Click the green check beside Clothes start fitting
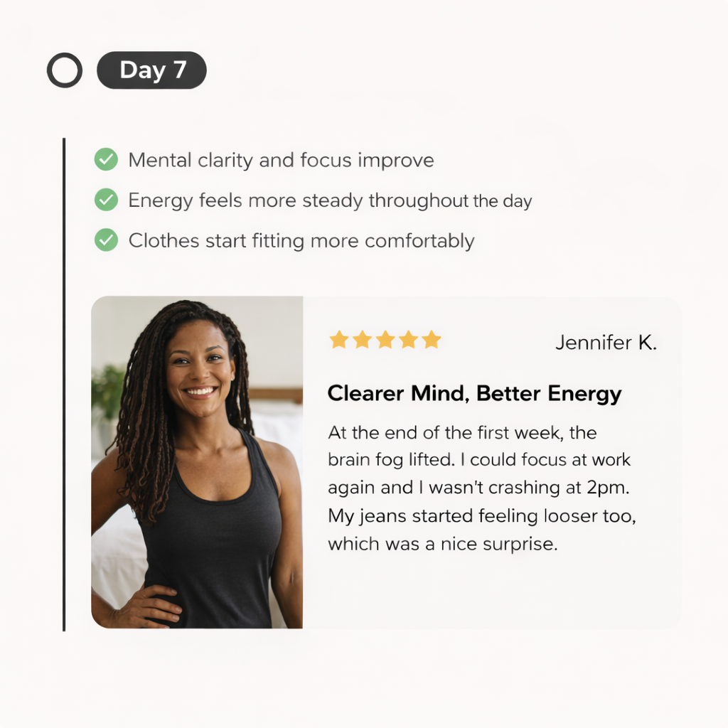 point(107,240)
